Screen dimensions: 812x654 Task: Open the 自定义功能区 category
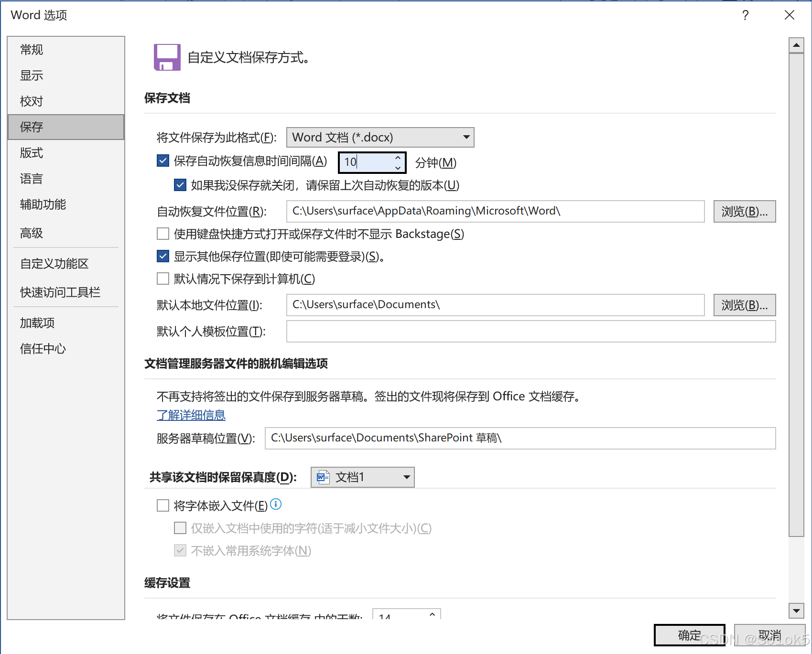[66, 264]
